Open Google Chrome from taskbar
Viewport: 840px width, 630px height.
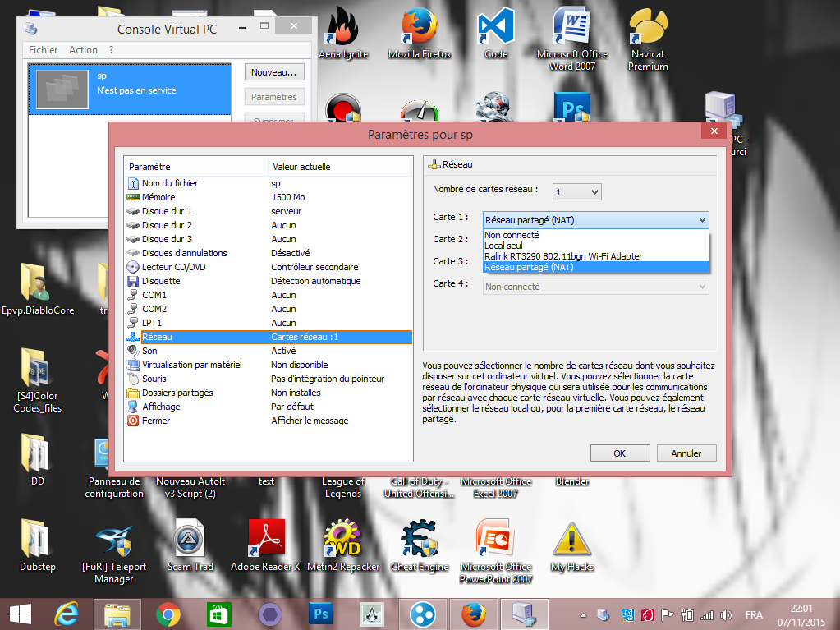[x=168, y=614]
